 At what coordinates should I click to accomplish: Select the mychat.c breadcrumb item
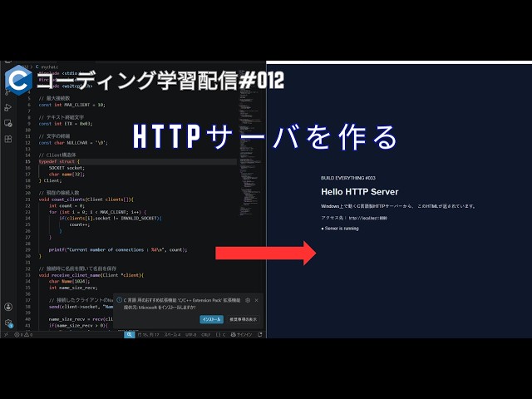click(x=47, y=66)
